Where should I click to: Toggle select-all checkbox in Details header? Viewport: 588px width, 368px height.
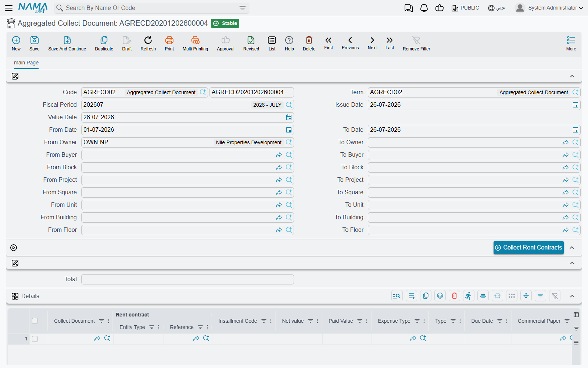click(x=35, y=321)
